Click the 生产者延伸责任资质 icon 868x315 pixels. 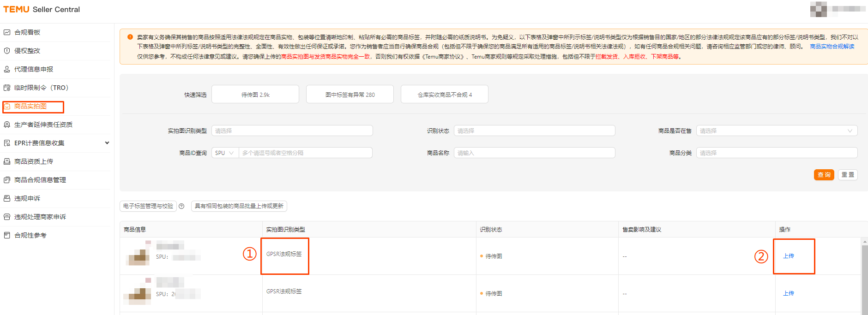pos(7,125)
